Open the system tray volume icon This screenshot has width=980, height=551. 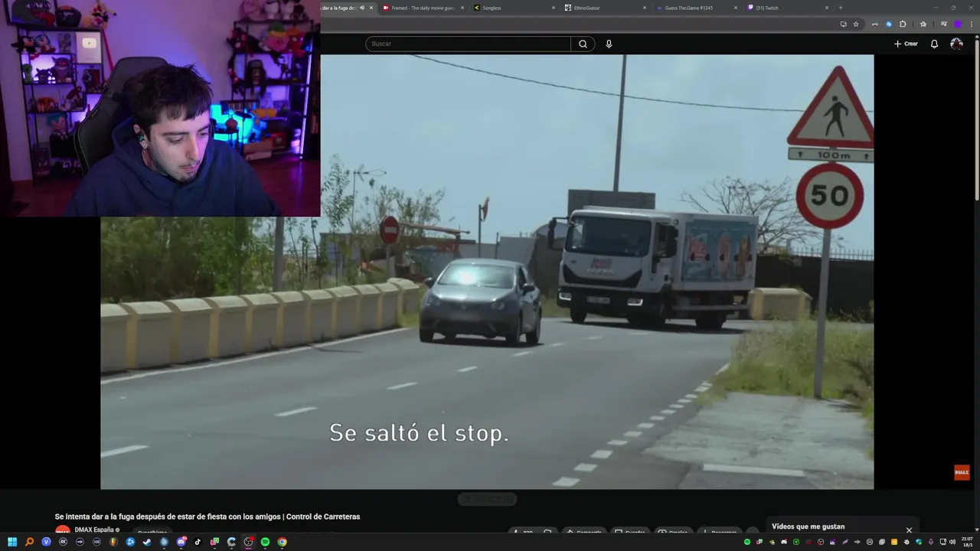point(952,542)
